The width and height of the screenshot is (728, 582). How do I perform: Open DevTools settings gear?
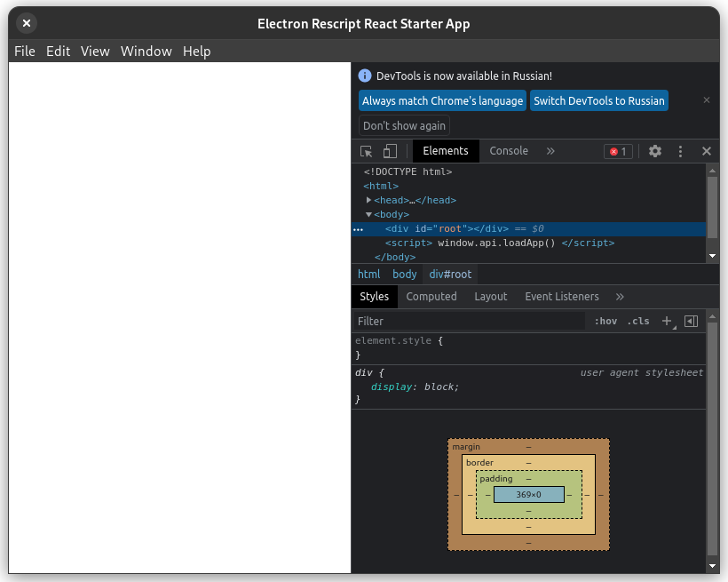(654, 151)
